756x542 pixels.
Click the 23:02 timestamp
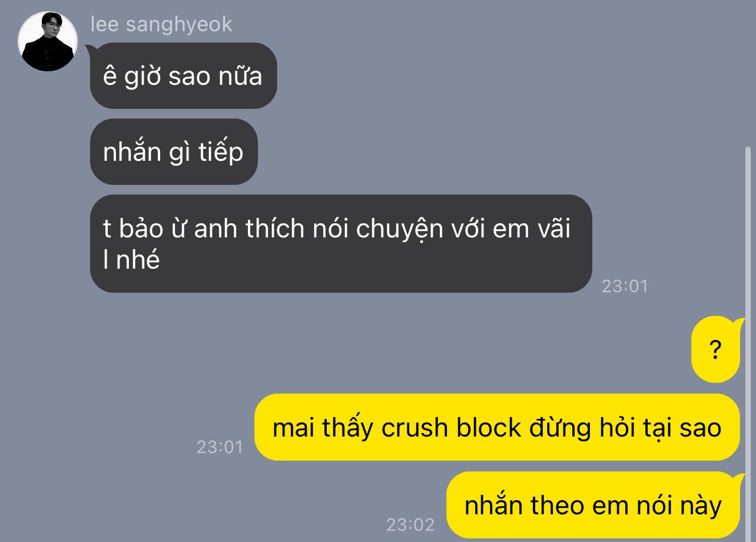pyautogui.click(x=410, y=524)
